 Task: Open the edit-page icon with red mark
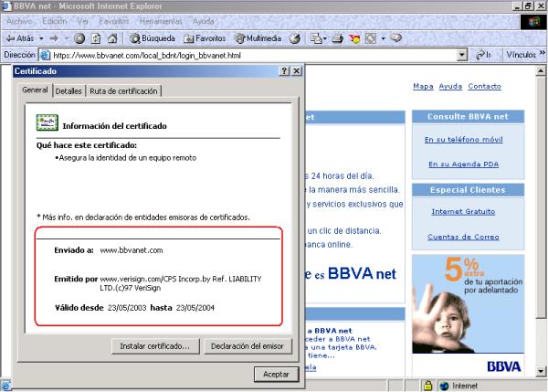click(354, 38)
